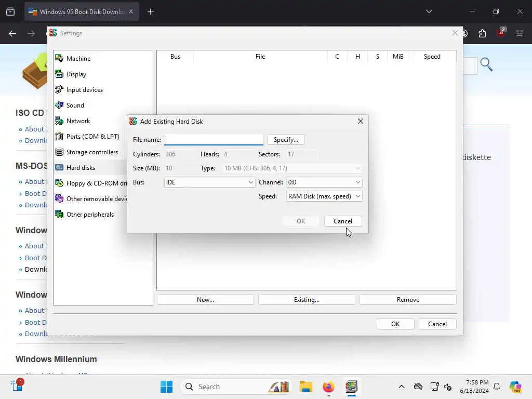Click Cancel in the Settings window
This screenshot has height=399, width=532.
tap(437, 324)
